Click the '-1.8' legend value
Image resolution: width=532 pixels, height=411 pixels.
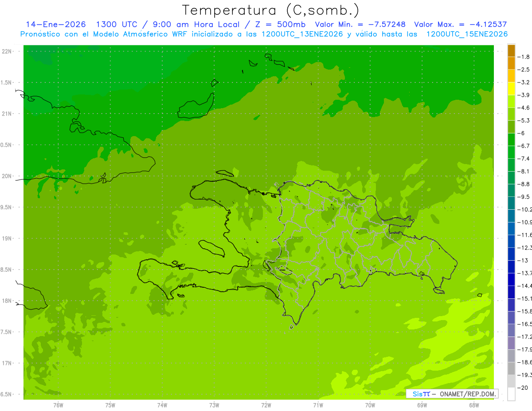click(x=524, y=57)
